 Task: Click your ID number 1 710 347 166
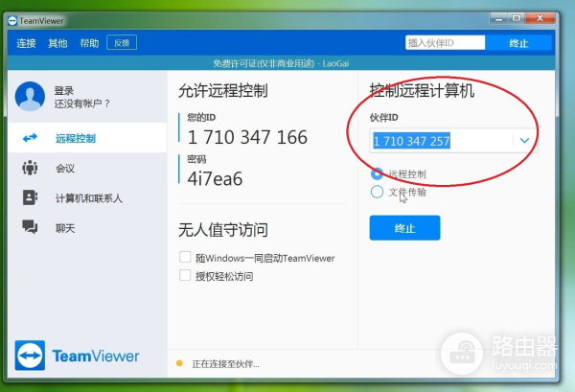pyautogui.click(x=247, y=137)
